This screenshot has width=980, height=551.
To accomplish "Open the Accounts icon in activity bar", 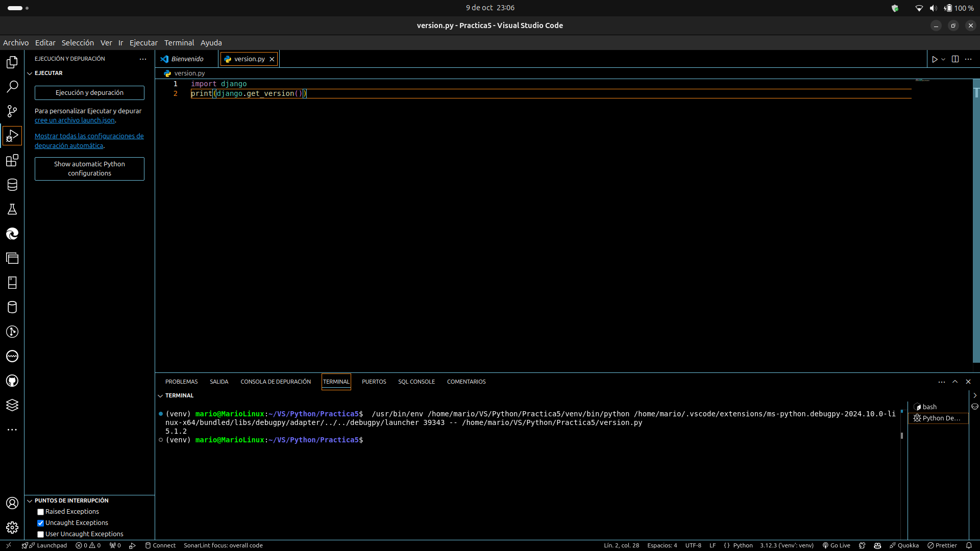I will [12, 503].
